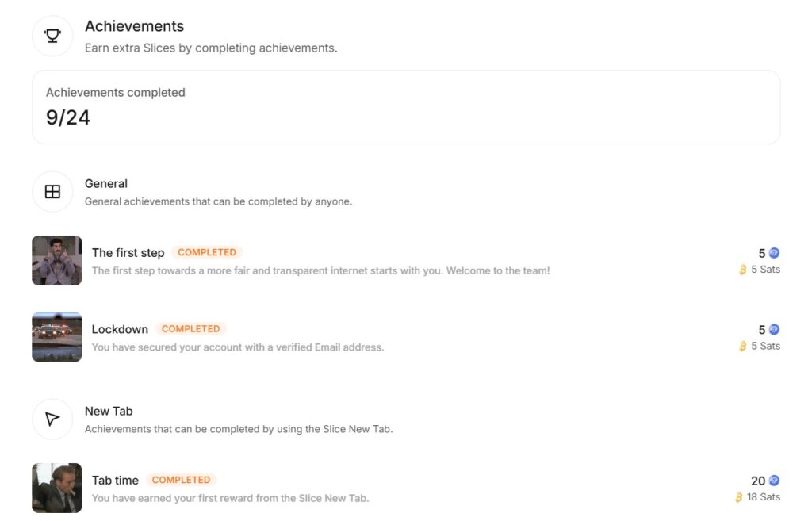Click the Achievements trophy icon
Screen dimensions: 812x521
coord(52,36)
